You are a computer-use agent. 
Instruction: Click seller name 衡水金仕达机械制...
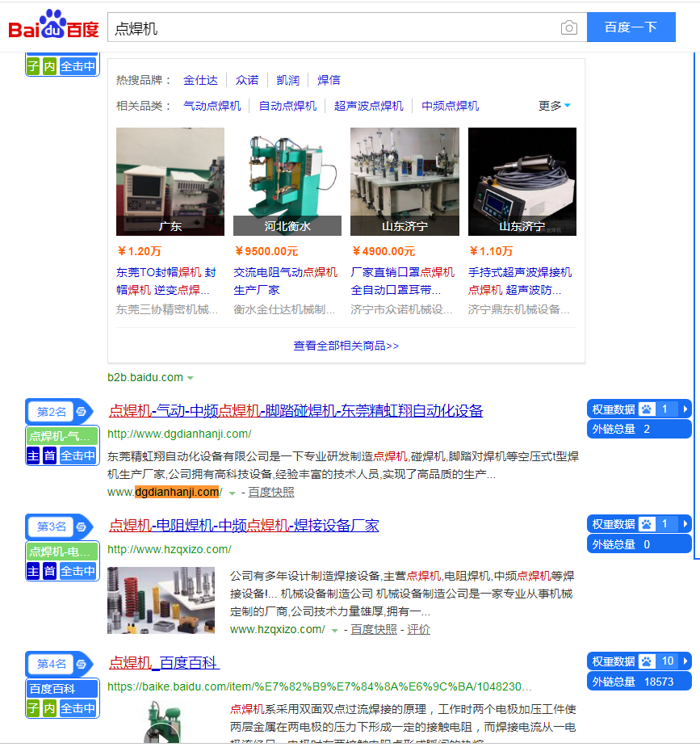coord(284,309)
